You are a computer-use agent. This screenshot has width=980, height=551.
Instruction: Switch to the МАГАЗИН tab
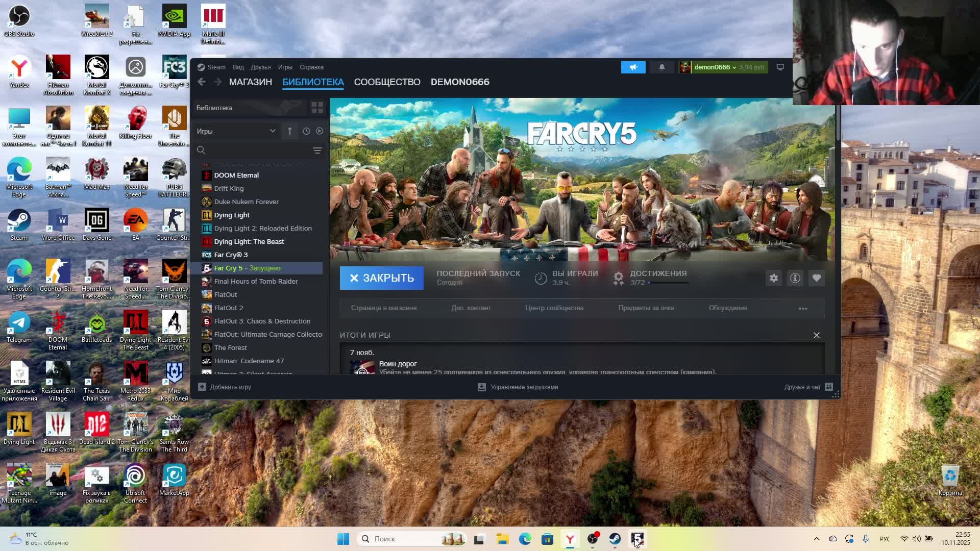coord(250,82)
